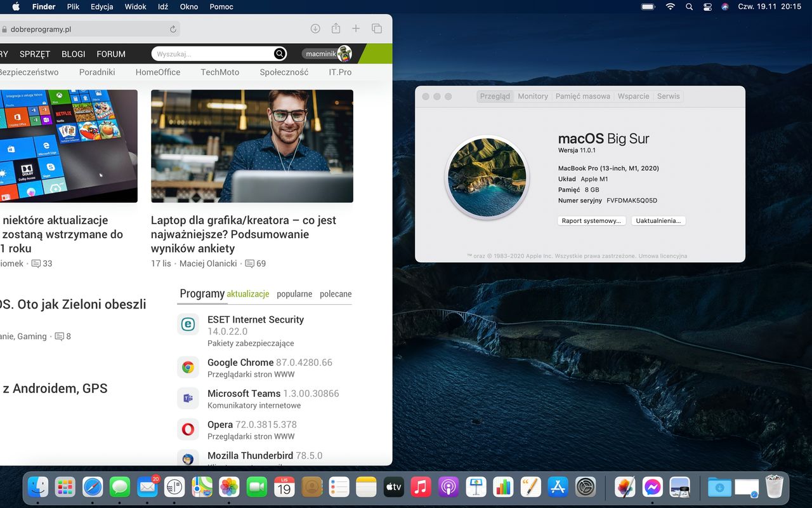Click the Safari compass icon in Dock
This screenshot has width=812, height=508.
(x=93, y=487)
